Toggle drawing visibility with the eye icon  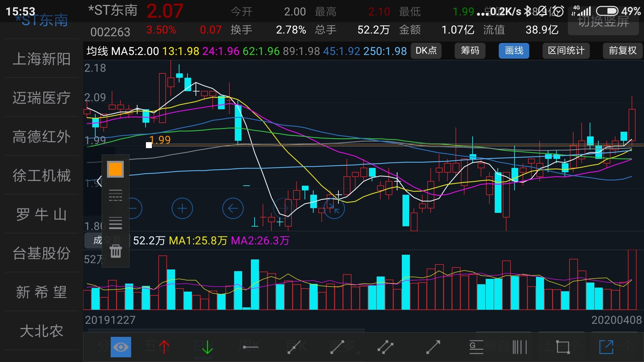coord(121,347)
